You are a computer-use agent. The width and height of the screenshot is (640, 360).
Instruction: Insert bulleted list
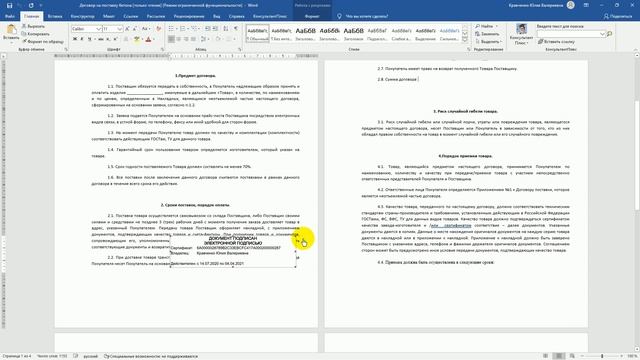(x=172, y=29)
